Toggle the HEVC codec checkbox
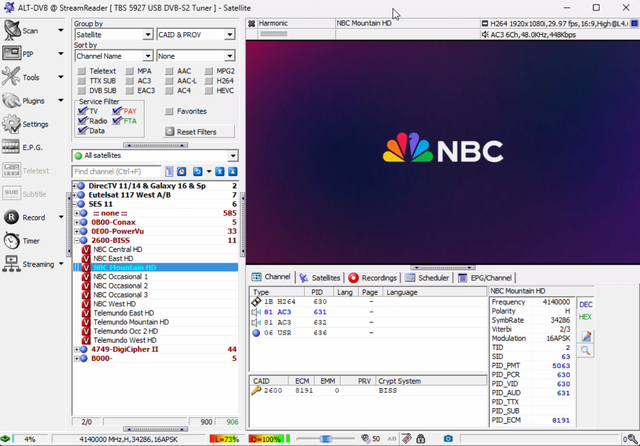The height and width of the screenshot is (446, 640). click(209, 91)
